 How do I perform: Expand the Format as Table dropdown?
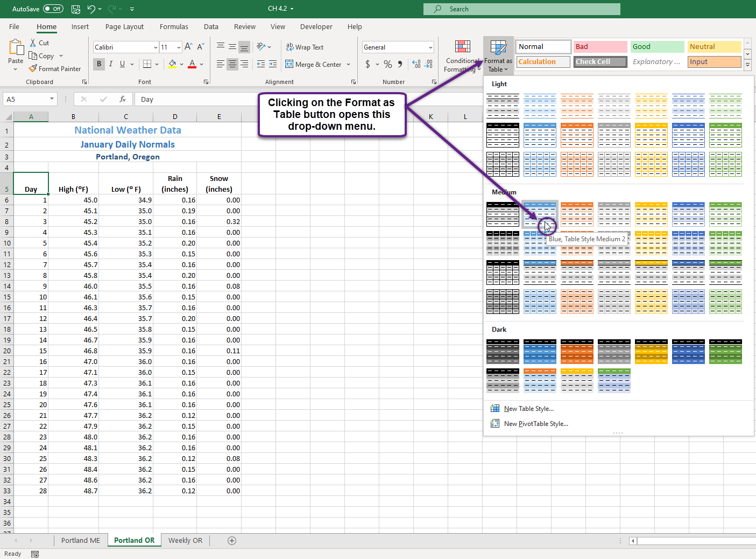[x=498, y=56]
